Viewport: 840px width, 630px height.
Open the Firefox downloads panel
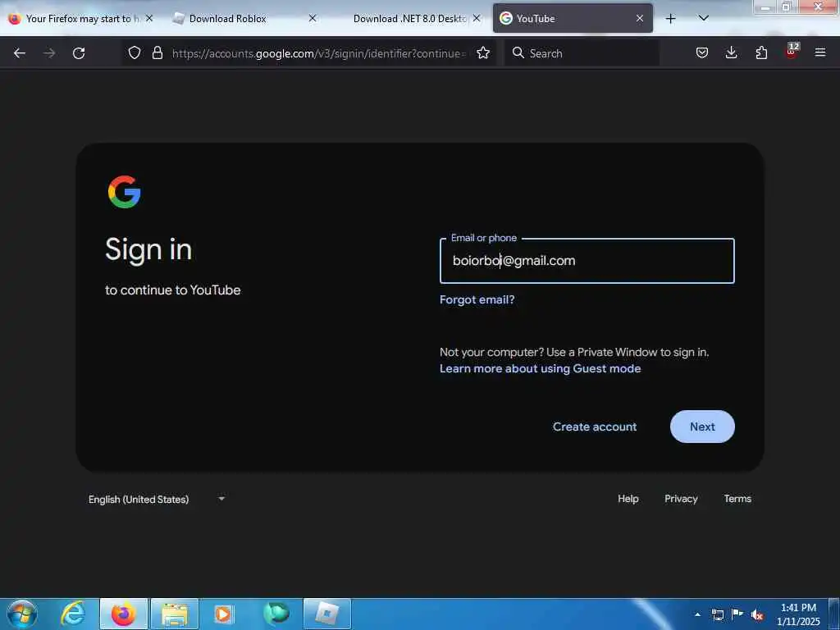pyautogui.click(x=731, y=52)
